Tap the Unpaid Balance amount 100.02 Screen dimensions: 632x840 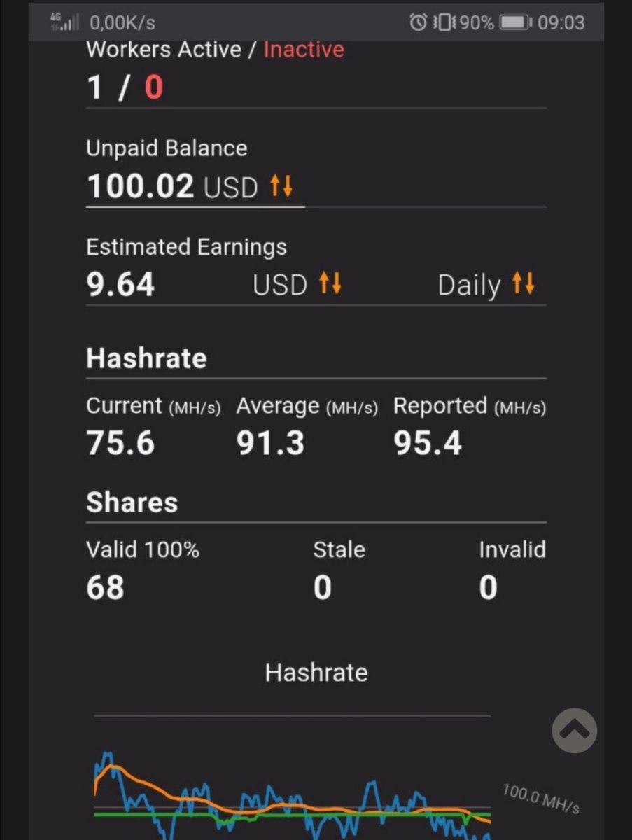click(x=140, y=186)
